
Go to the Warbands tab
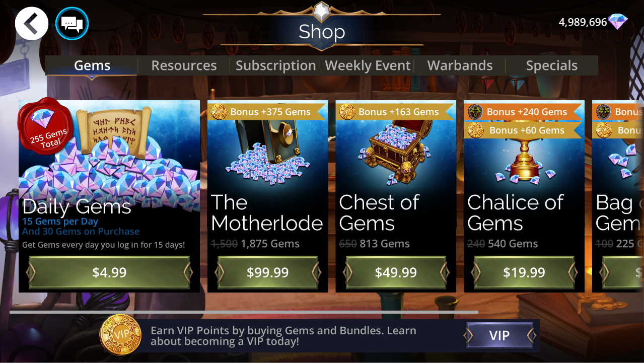460,65
